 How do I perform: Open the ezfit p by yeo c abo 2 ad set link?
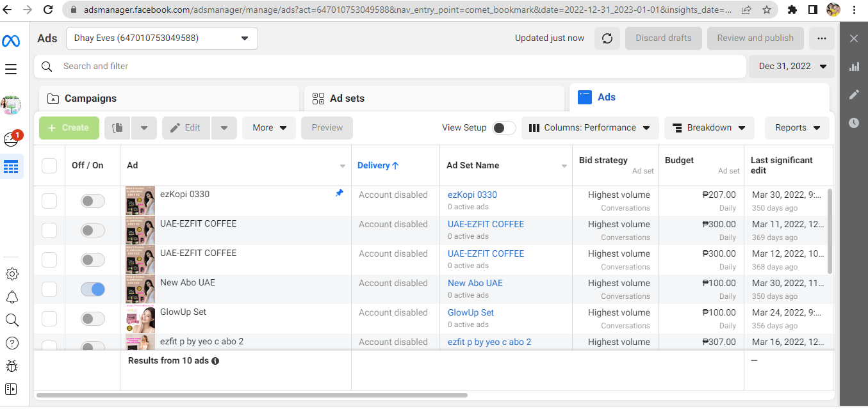pos(489,342)
